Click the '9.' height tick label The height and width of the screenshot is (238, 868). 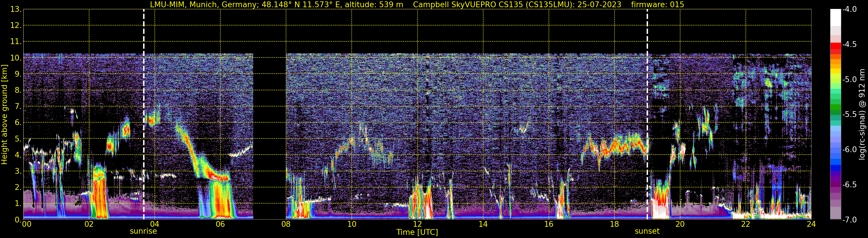tap(18, 74)
